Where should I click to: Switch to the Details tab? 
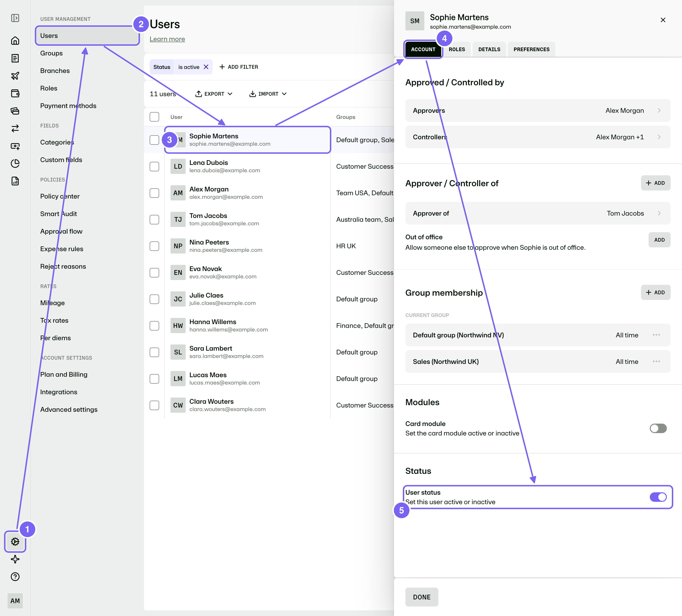(x=489, y=50)
